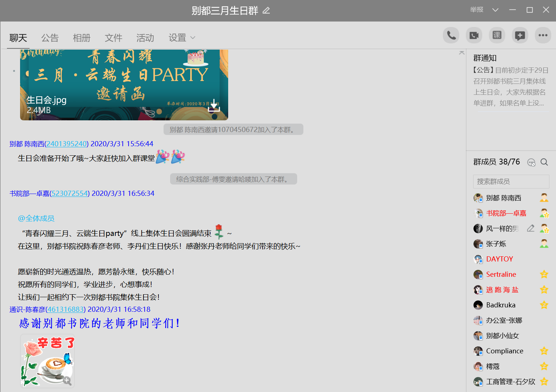The width and height of the screenshot is (556, 392).
Task: Type in the 搜索群成员 search field
Action: pyautogui.click(x=511, y=181)
